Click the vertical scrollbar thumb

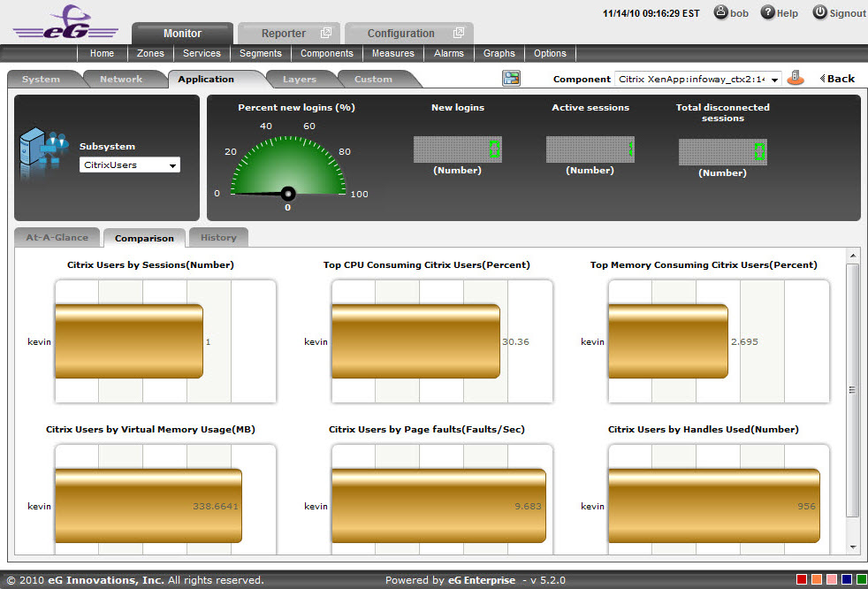coord(852,391)
